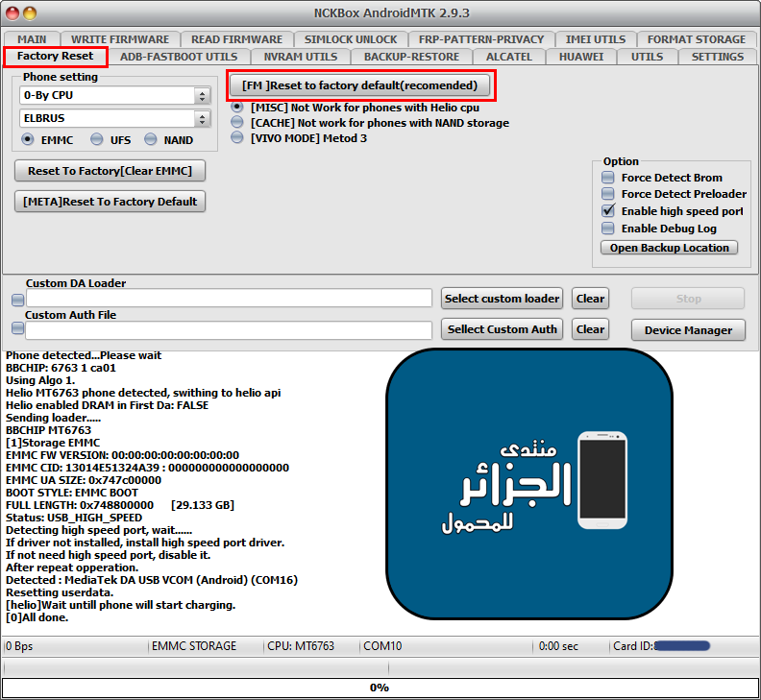Enable Debug Log checkbox
This screenshot has width=761, height=700.
click(607, 229)
